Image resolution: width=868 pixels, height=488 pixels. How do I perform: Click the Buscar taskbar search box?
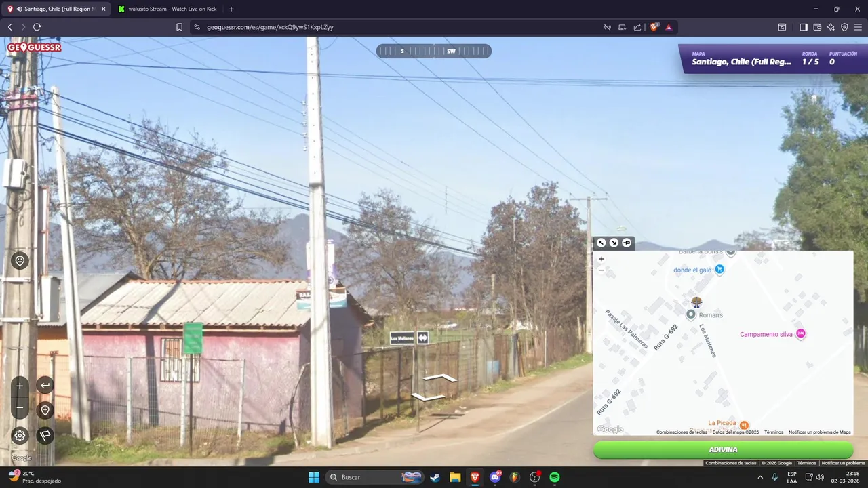[x=376, y=477]
